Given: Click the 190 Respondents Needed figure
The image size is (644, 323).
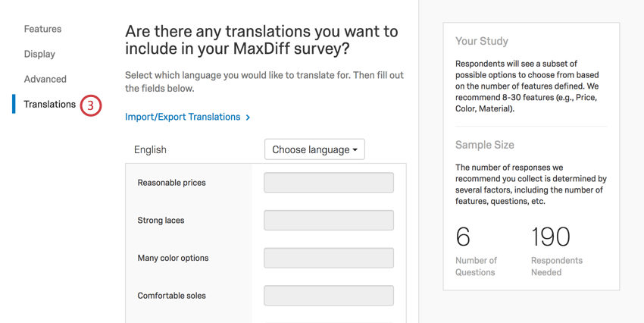Looking at the screenshot, I should 551,237.
